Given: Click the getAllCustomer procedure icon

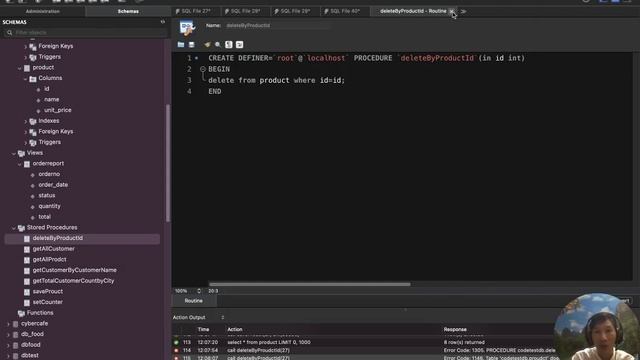Looking at the screenshot, I should pos(27,249).
